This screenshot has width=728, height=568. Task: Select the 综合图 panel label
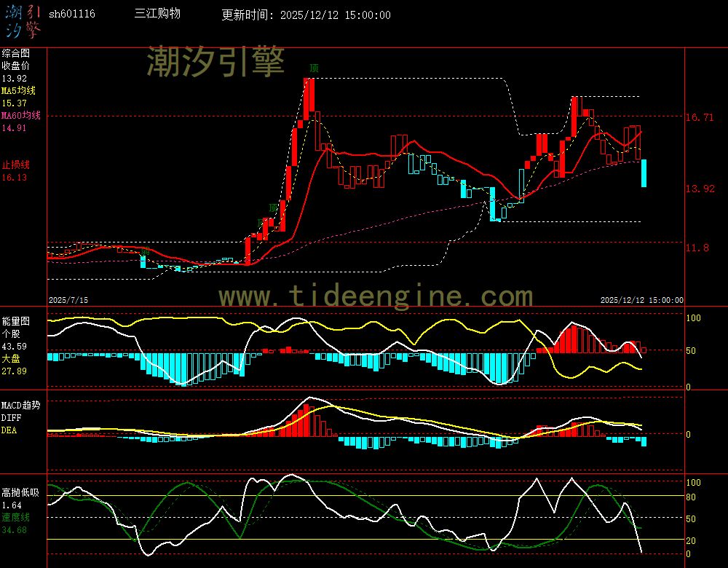15,53
